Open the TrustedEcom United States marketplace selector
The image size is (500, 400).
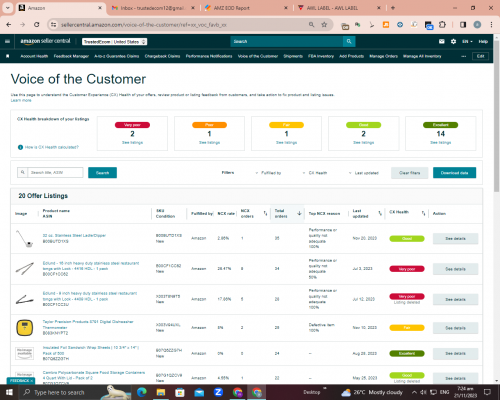[x=115, y=42]
